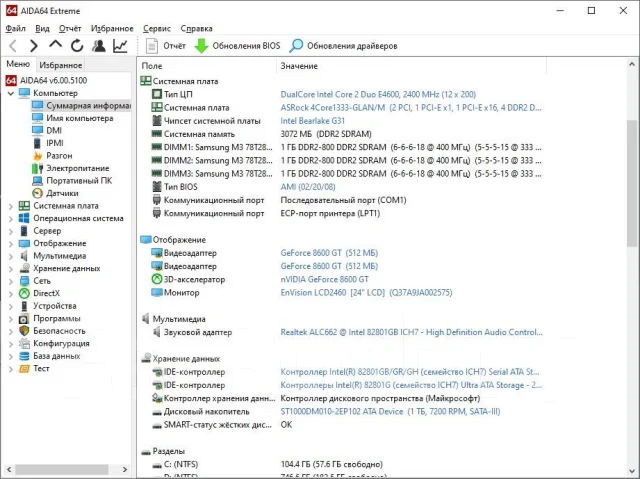Open the Вид menu

42,29
